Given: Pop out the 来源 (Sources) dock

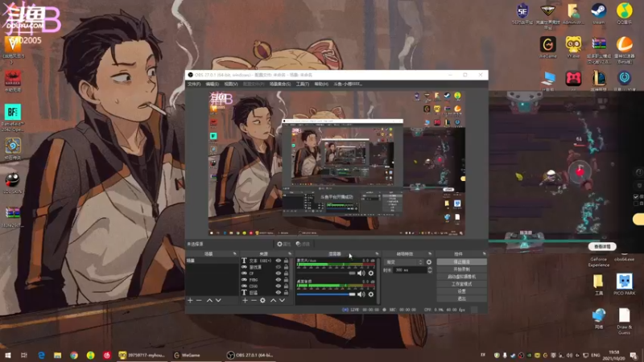Looking at the screenshot, I should 290,253.
